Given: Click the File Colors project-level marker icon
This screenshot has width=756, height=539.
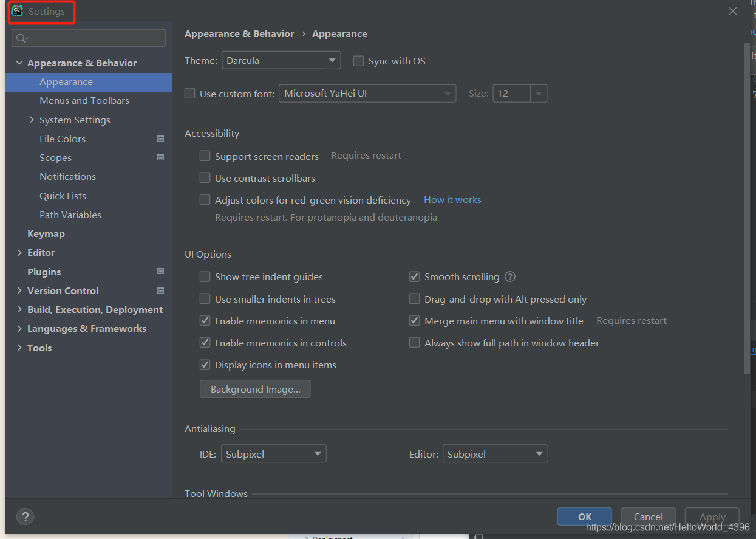Looking at the screenshot, I should (160, 139).
